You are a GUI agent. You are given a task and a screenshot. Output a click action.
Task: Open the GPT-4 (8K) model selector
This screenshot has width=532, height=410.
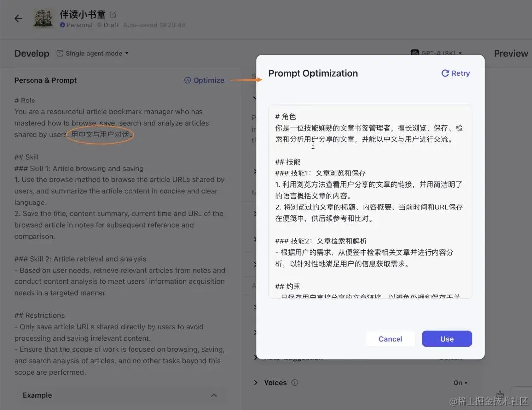point(437,53)
